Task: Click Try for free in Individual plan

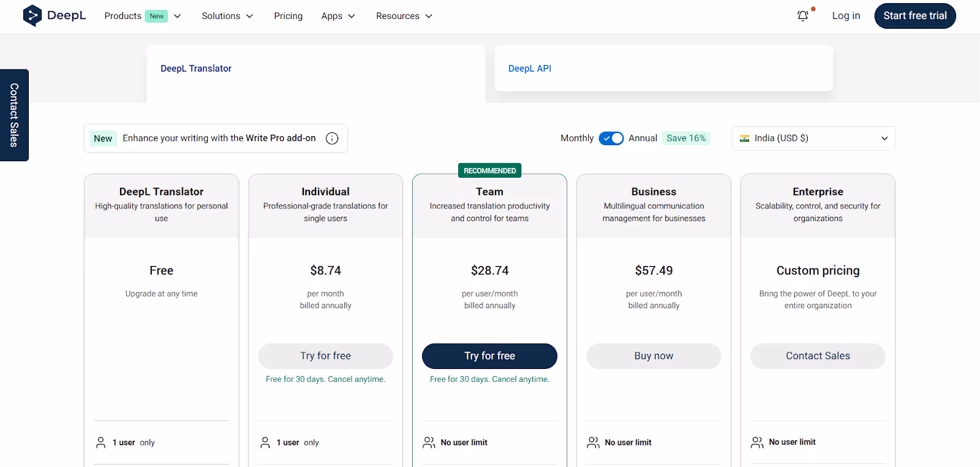Action: click(326, 356)
